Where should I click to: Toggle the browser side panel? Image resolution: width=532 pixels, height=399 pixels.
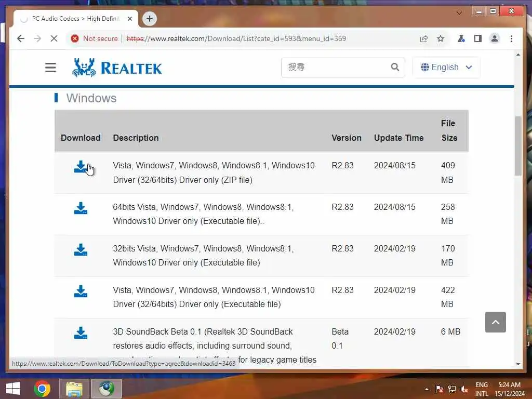coord(478,38)
